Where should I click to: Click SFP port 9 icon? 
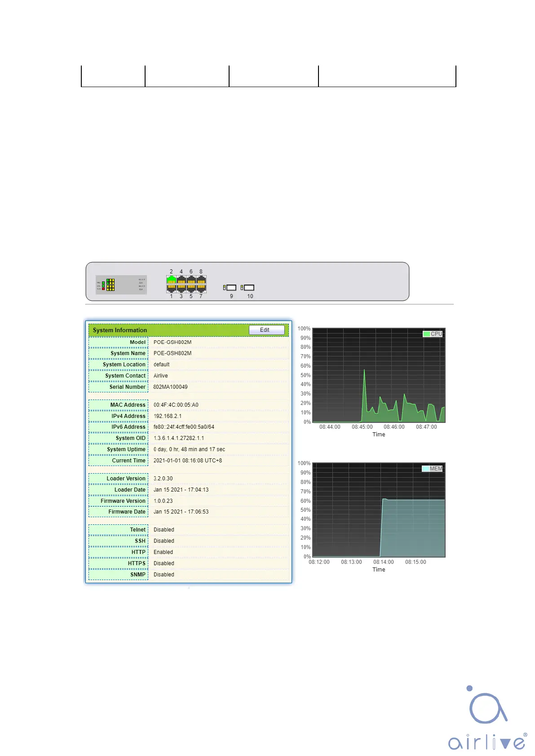(x=231, y=287)
